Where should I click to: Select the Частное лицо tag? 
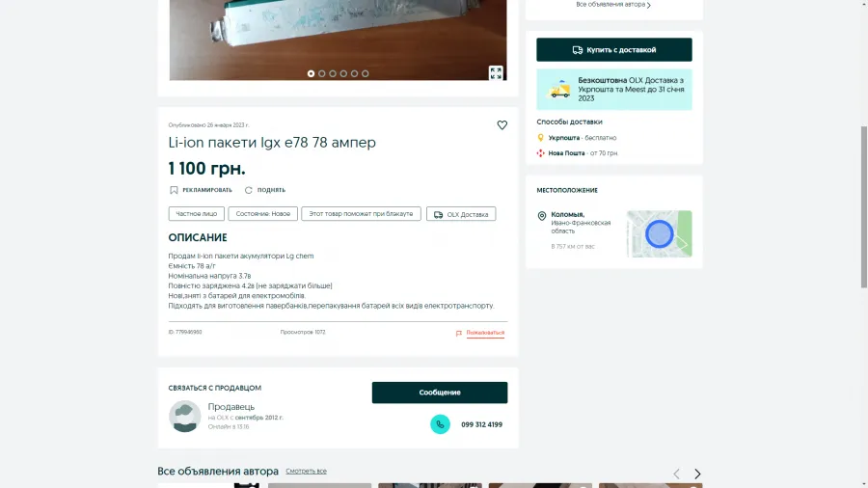coord(197,213)
